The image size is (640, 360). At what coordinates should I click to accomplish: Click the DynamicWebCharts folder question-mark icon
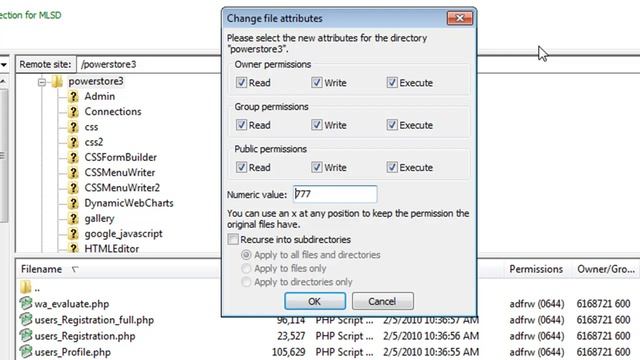[x=73, y=203]
